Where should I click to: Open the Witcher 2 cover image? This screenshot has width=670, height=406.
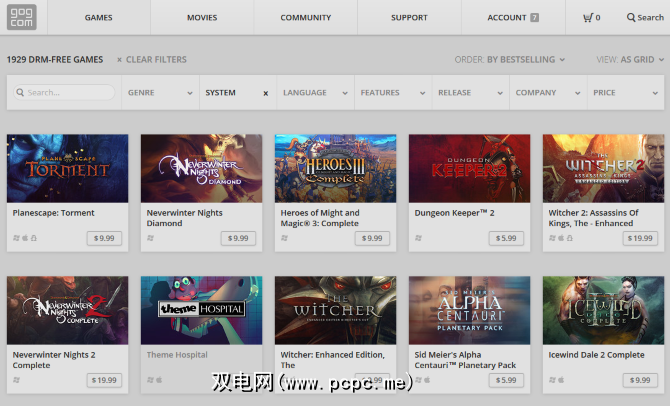[603, 168]
